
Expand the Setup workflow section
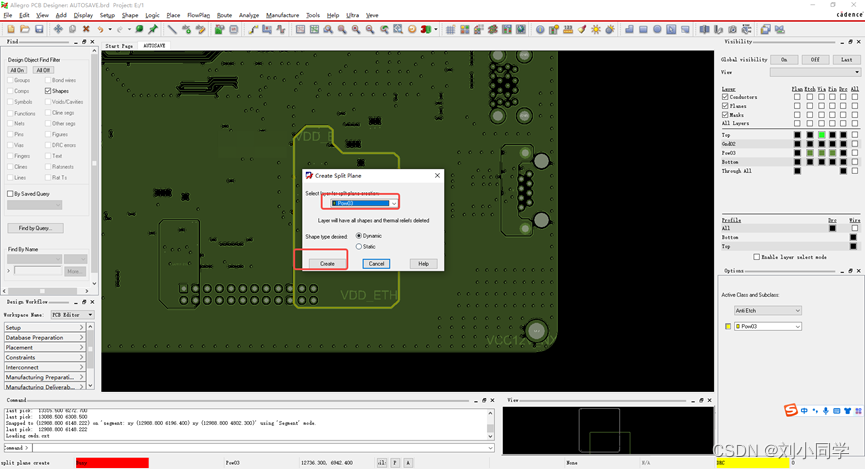coord(44,328)
